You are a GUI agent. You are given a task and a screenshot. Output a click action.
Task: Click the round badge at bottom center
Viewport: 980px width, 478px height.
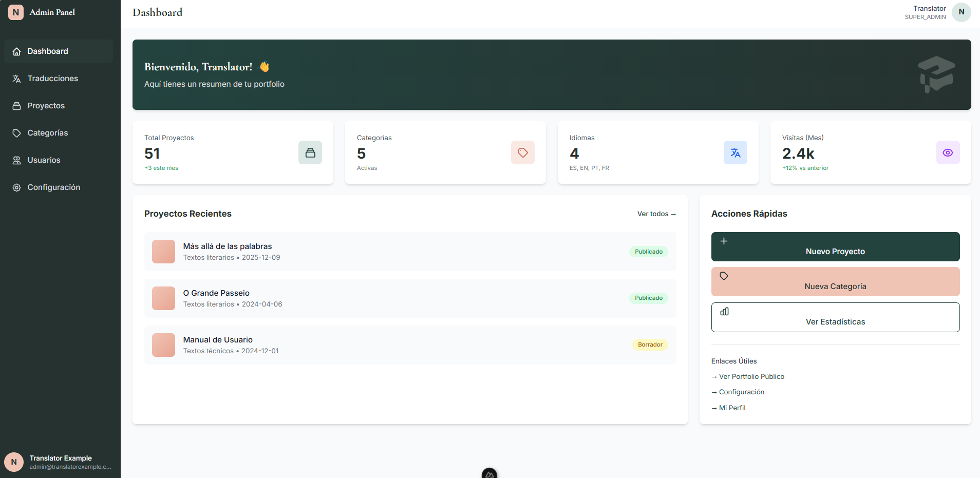(x=489, y=473)
